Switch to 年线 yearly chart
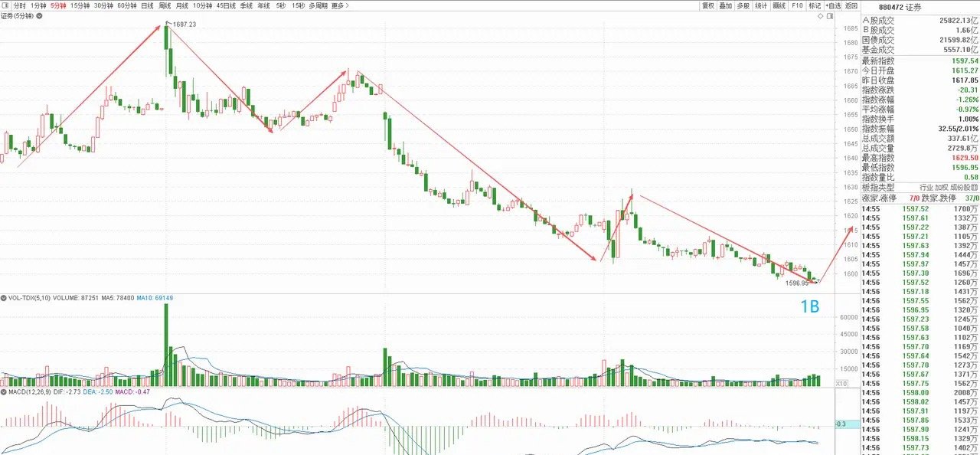This screenshot has width=980, height=455. click(263, 5)
